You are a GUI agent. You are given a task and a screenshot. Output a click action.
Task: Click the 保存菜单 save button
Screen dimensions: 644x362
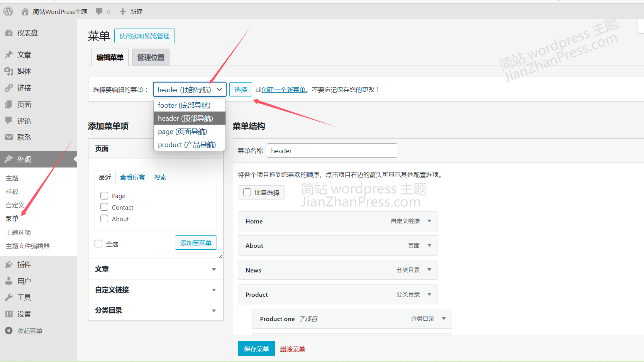tap(256, 349)
